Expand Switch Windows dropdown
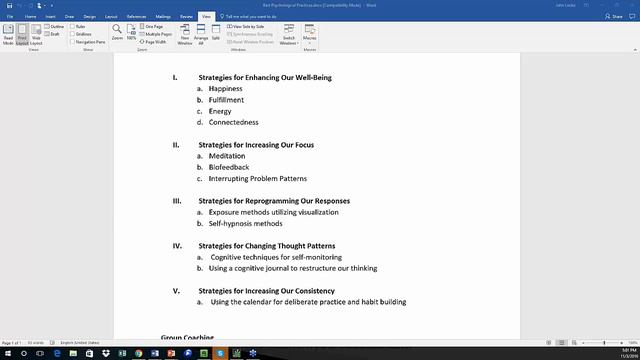Screen dimensions: 640x360 pos(289,34)
